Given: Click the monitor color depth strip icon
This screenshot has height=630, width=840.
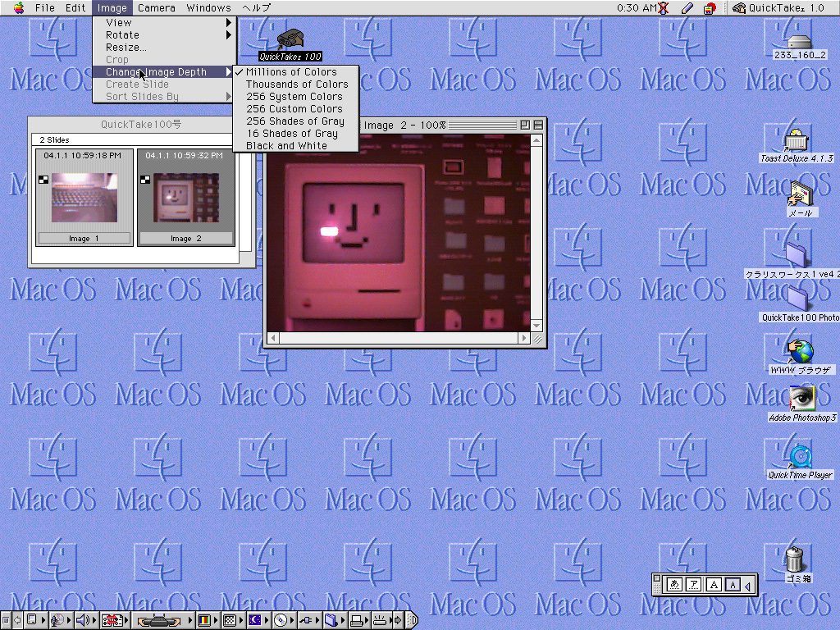Looking at the screenshot, I should tap(204, 620).
